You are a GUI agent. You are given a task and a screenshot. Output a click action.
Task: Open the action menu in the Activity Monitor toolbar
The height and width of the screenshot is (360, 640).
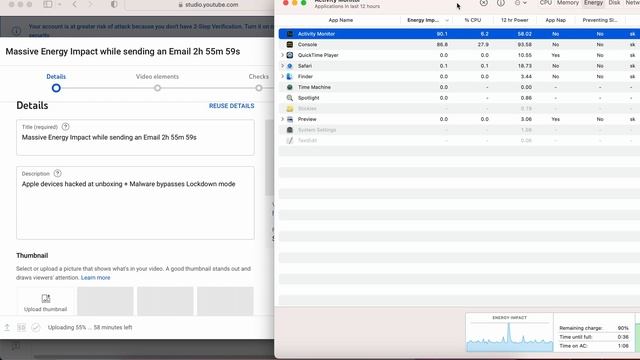click(x=520, y=3)
